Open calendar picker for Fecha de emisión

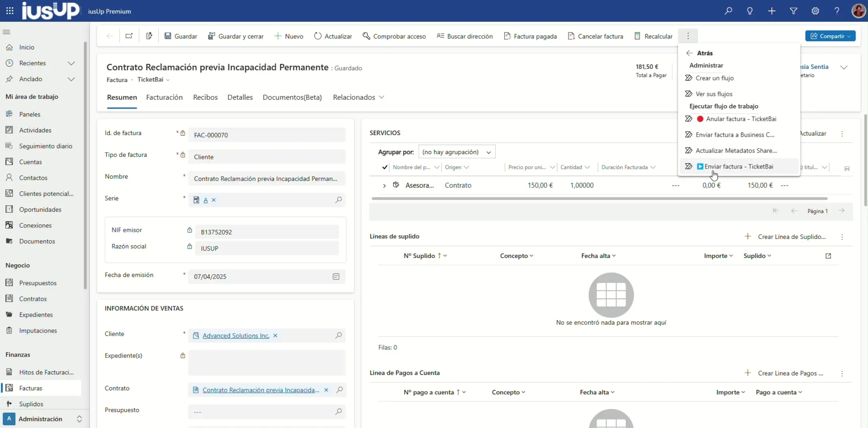pyautogui.click(x=336, y=277)
